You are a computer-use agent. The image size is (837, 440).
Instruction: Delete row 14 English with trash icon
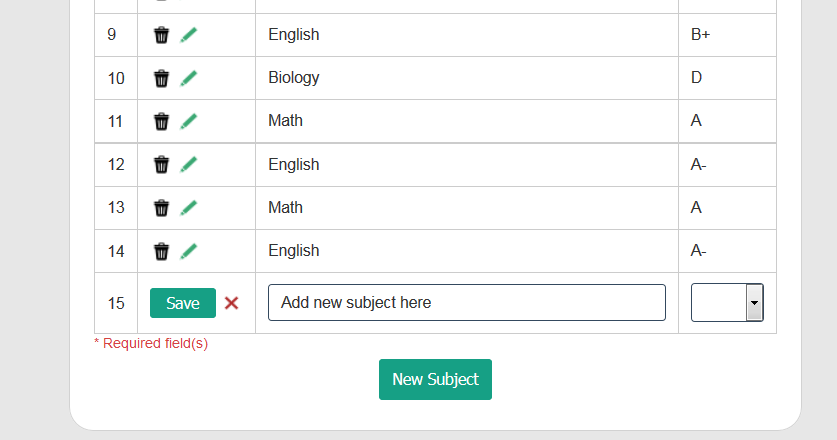(x=161, y=251)
